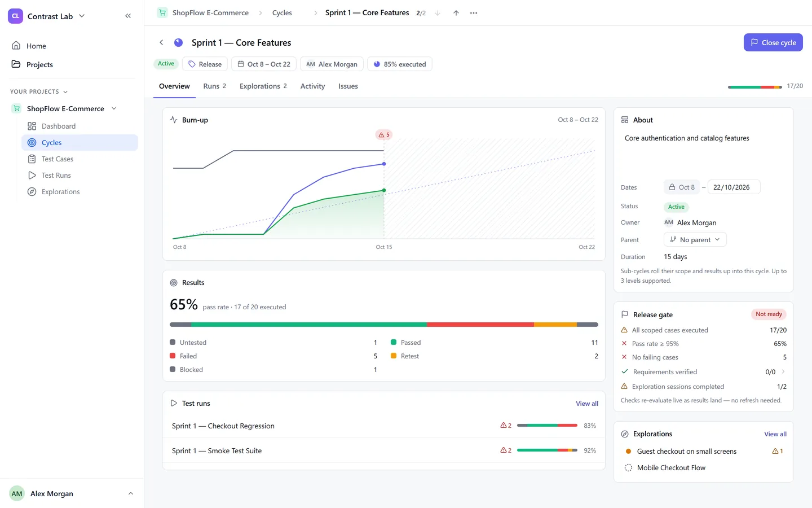Click the header progress bar showing 17/20
The height and width of the screenshot is (508, 812).
pyautogui.click(x=754, y=87)
